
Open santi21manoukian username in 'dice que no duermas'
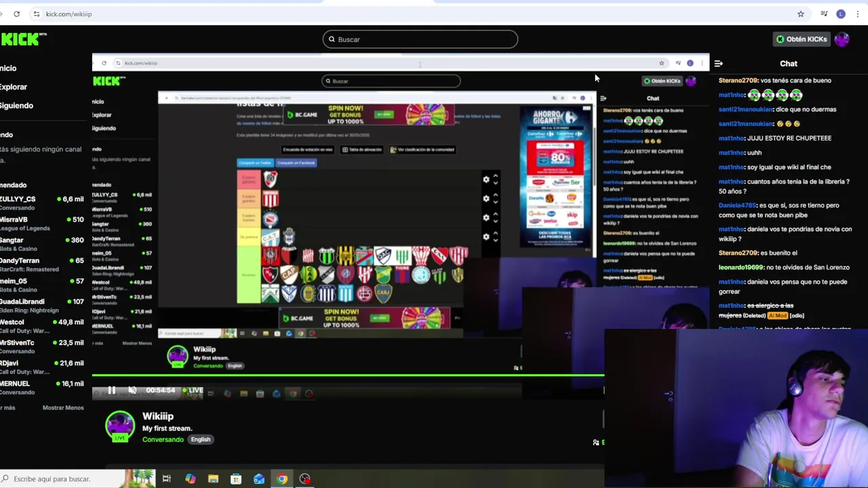point(746,109)
